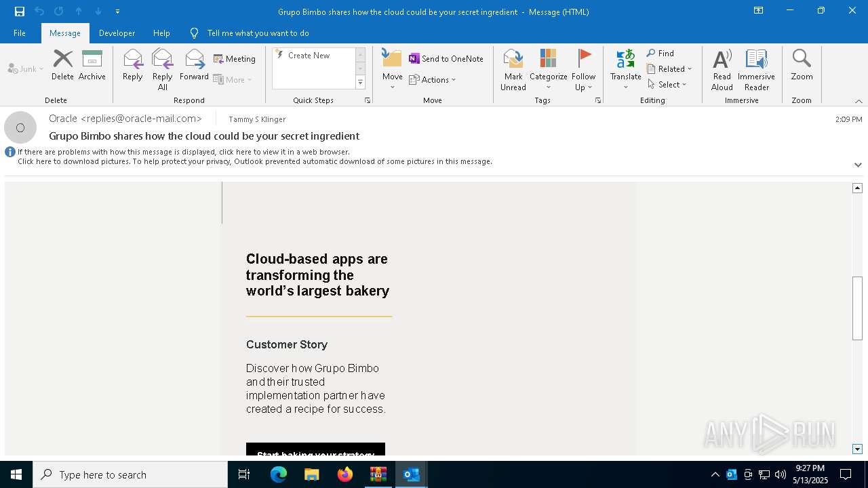Open File Explorer from the taskbar
868x488 pixels.
pos(311,474)
